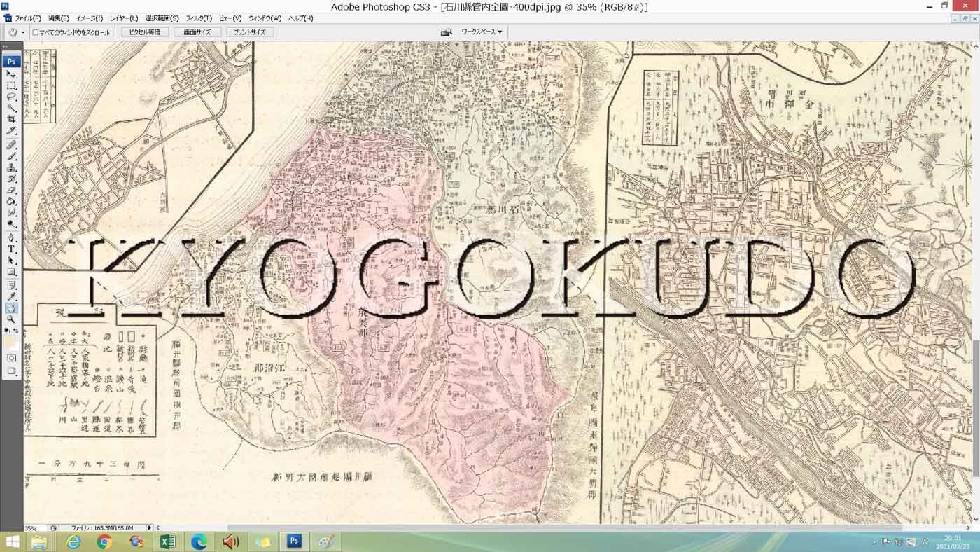Select the Clone Stamp tool
Screen dimensions: 980x552
tap(11, 168)
